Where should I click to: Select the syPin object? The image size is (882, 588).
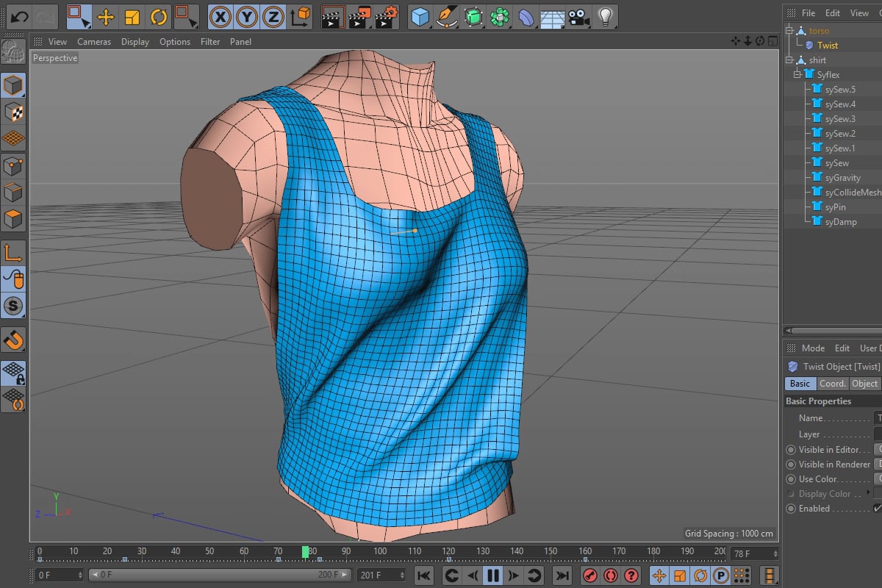click(x=836, y=207)
